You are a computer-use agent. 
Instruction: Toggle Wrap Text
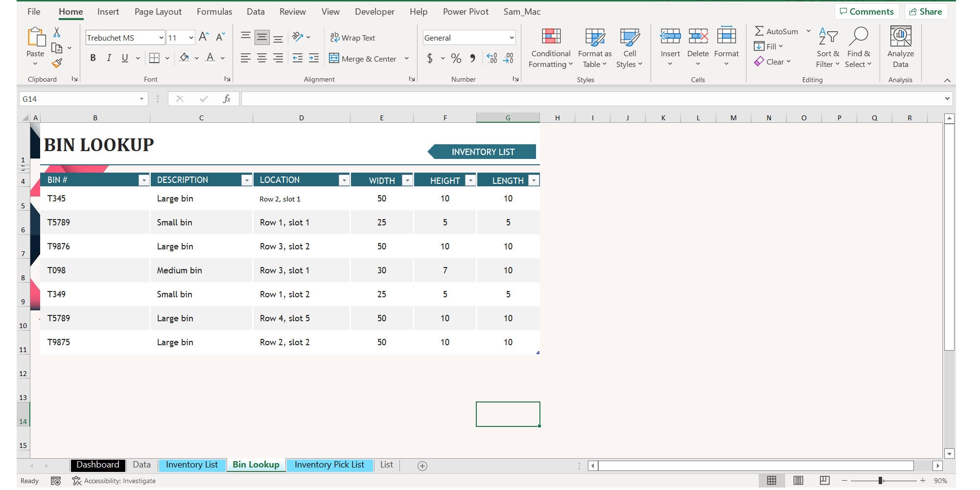click(354, 37)
